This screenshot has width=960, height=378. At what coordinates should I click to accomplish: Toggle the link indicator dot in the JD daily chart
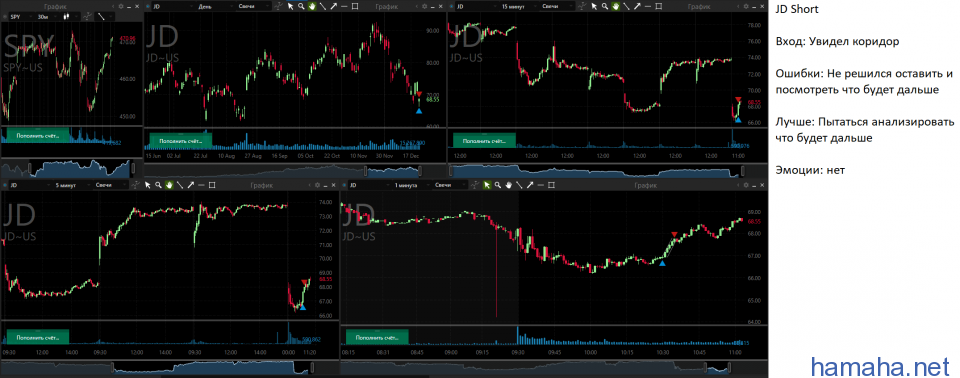(x=148, y=6)
